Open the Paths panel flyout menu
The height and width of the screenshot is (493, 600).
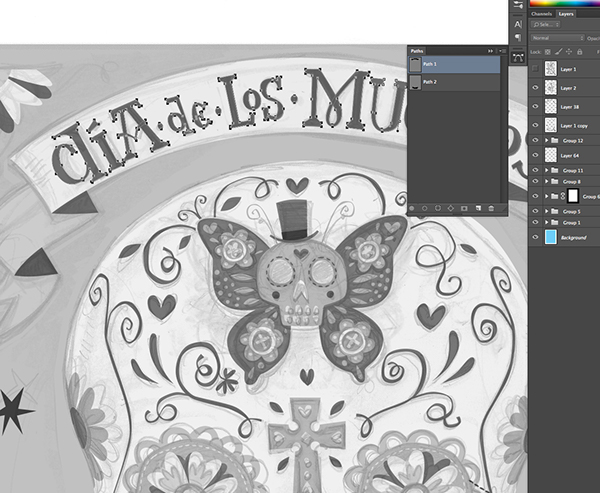[x=502, y=51]
